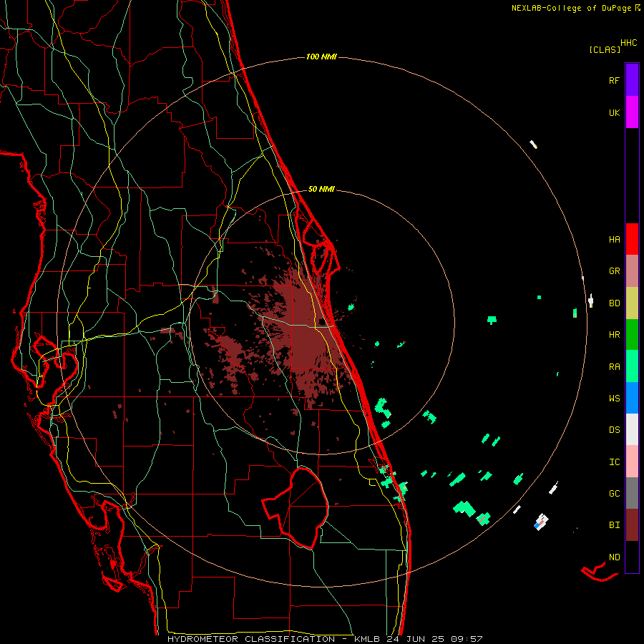The width and height of the screenshot is (644, 644).
Task: Click the 09:57 timestamp
Action: coord(466,639)
